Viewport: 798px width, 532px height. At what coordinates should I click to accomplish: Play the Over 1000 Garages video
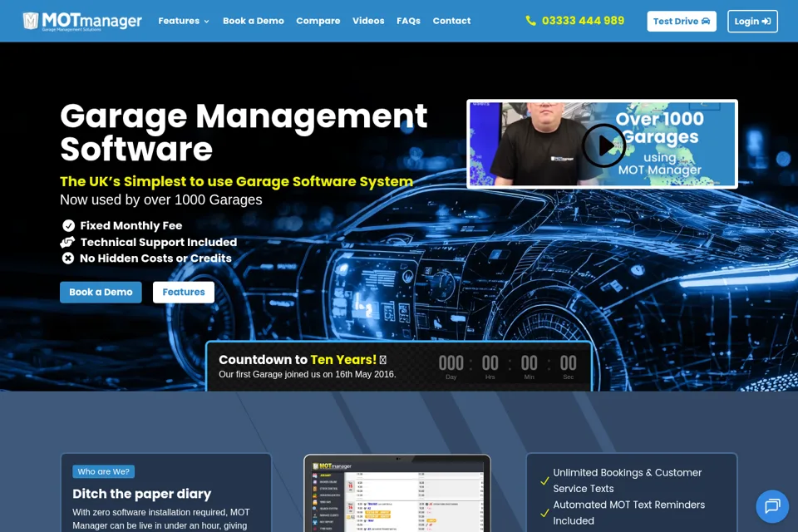pyautogui.click(x=603, y=145)
